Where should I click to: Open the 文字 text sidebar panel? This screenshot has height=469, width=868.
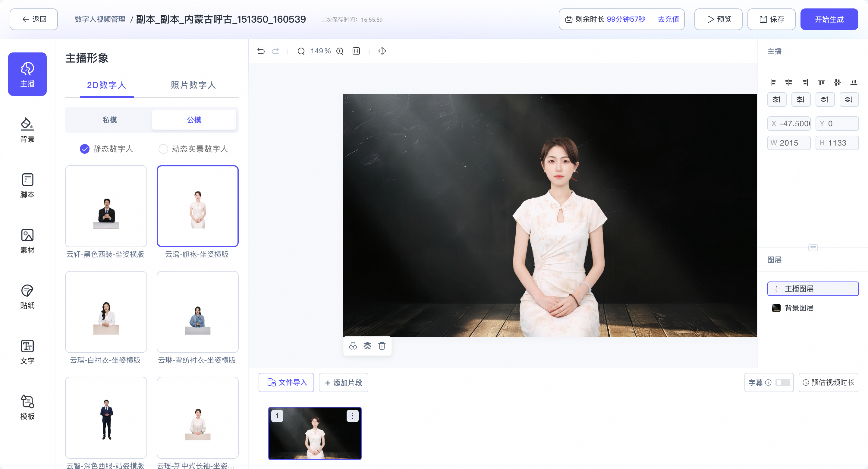[27, 352]
